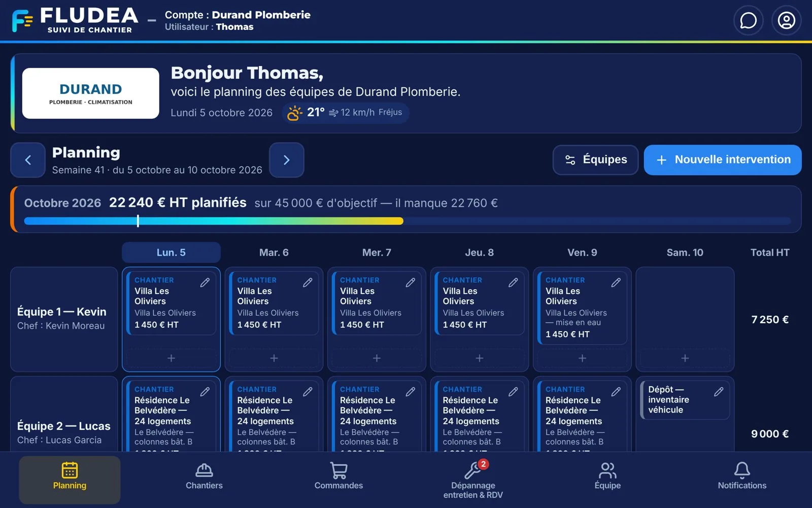
Task: Click the '7 250 €' total for Équipe 1
Action: click(x=770, y=320)
